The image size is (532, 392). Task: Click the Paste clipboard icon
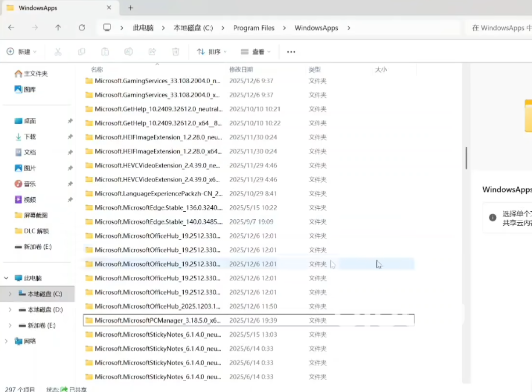105,52
